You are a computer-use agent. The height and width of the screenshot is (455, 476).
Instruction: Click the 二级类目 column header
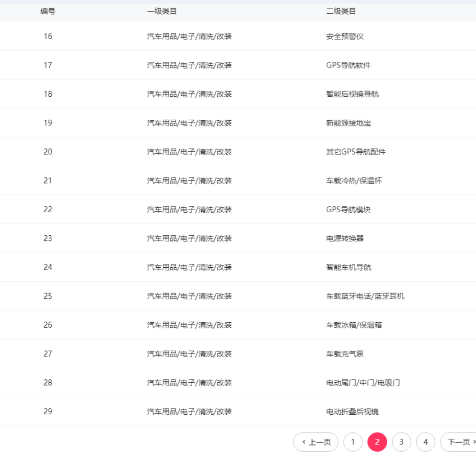[341, 11]
